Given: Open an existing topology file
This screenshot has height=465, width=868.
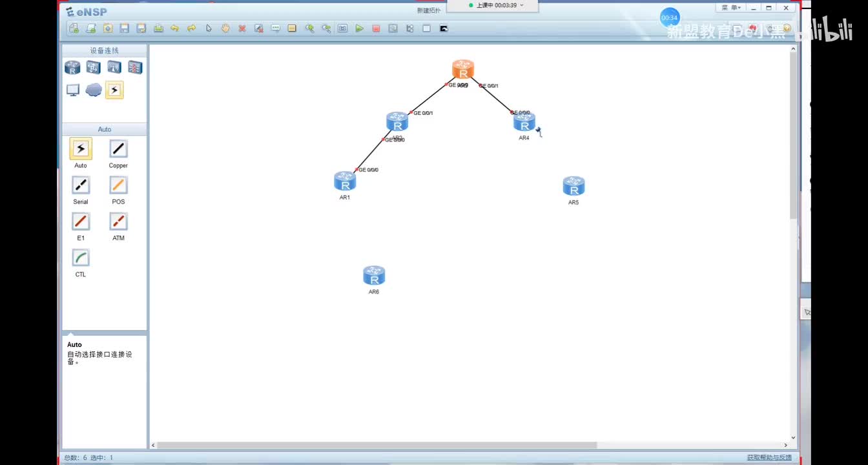Looking at the screenshot, I should [108, 28].
